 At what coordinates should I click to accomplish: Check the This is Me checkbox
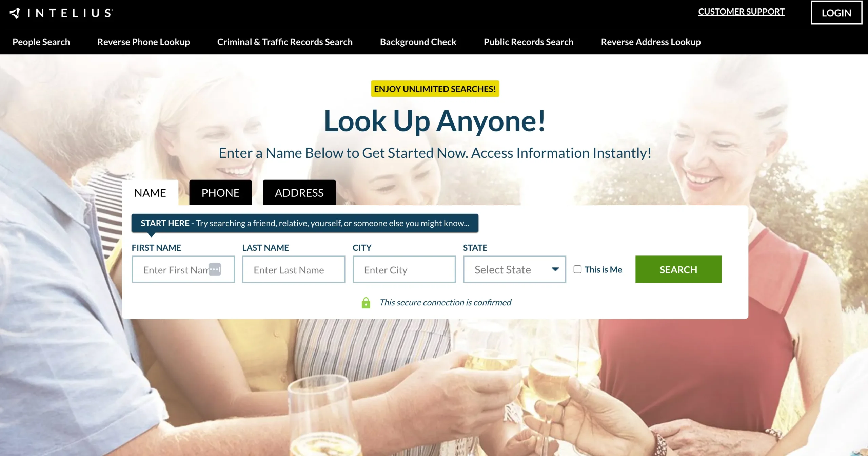click(x=577, y=269)
